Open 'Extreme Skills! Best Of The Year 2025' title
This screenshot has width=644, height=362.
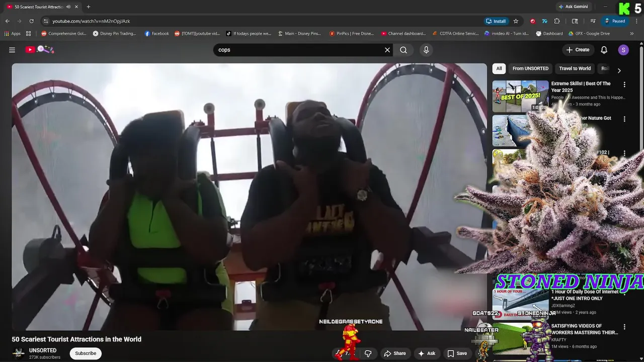pyautogui.click(x=581, y=87)
